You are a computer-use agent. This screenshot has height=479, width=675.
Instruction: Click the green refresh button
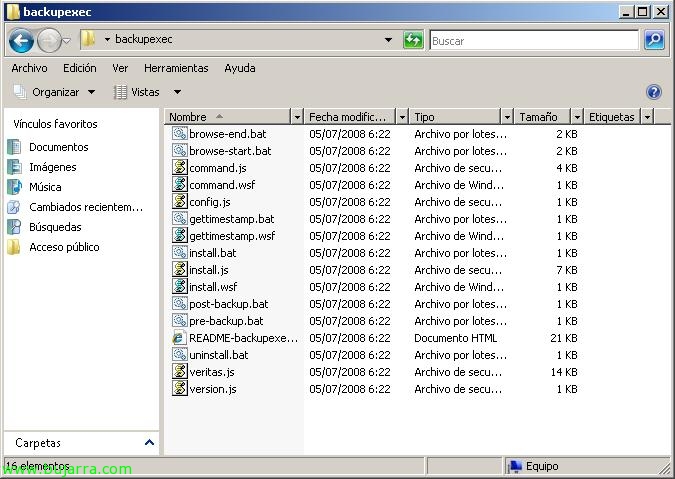tap(413, 40)
